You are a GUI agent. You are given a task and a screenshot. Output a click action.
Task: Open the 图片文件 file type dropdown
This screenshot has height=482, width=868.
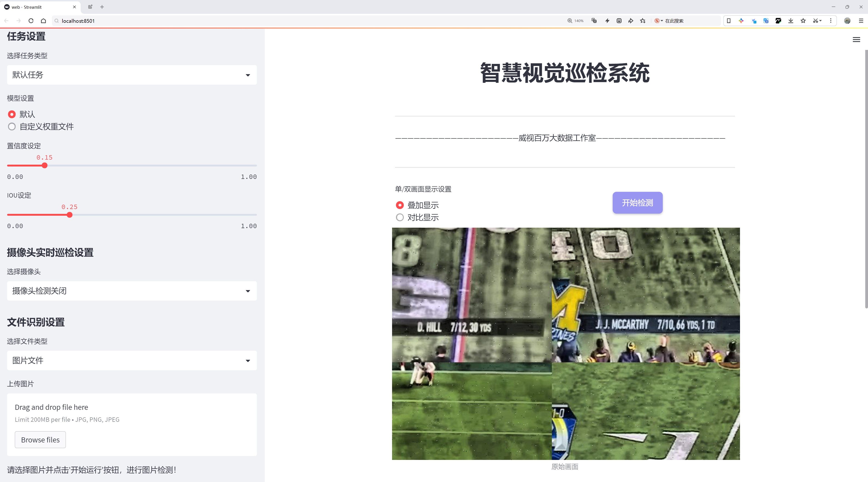[131, 360]
